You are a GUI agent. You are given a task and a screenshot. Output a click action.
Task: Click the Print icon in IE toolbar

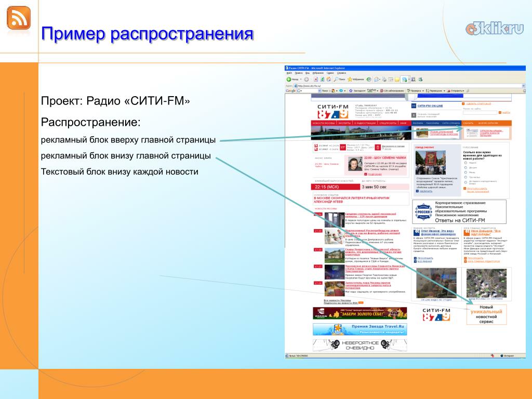pos(384,79)
